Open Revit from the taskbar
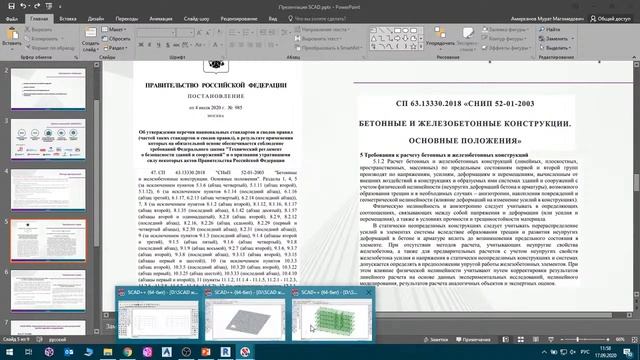The width and height of the screenshot is (640, 360). click(225, 352)
